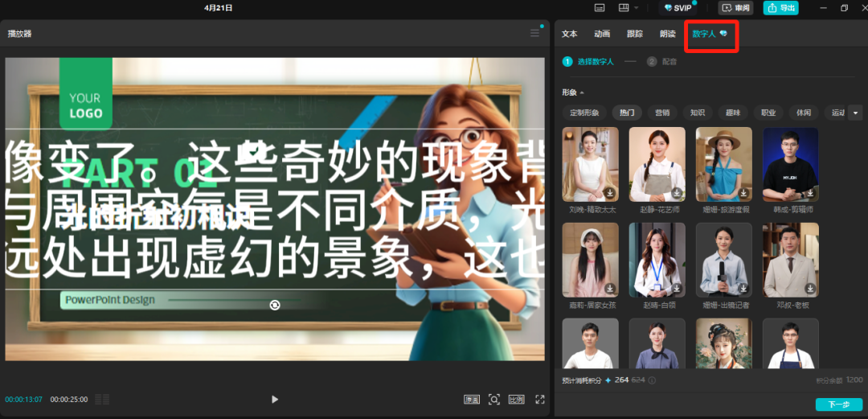Select the 趣味 category chip
Viewport: 868px width, 419px height.
(x=733, y=113)
